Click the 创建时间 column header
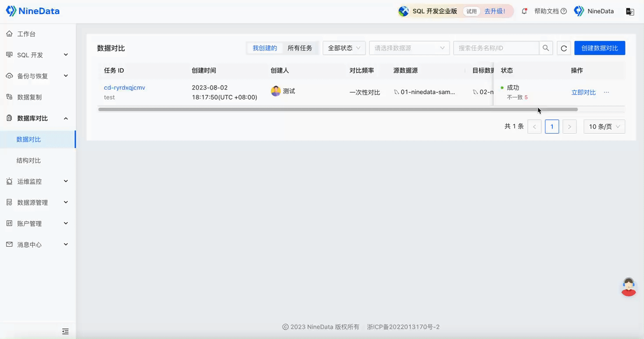644x339 pixels. 204,70
